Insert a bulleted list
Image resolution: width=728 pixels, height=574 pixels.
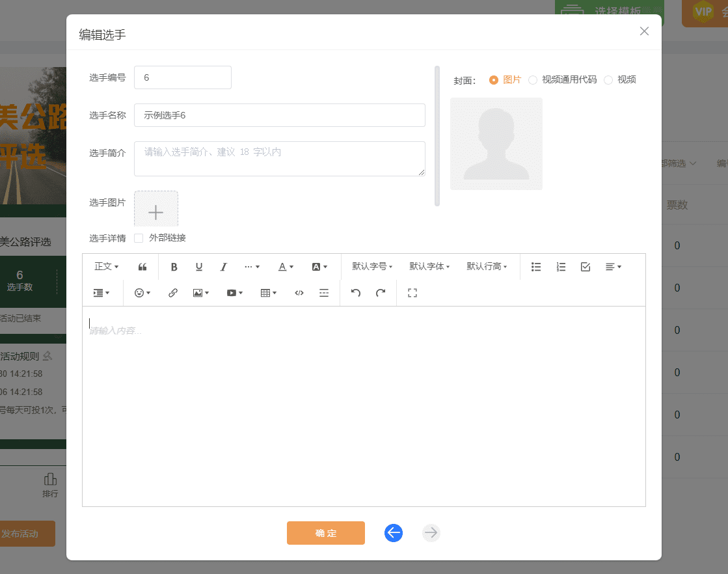point(536,266)
